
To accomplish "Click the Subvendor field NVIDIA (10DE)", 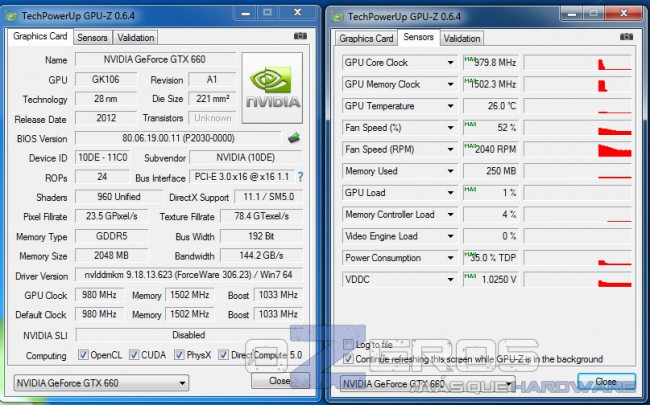I will coord(245,158).
